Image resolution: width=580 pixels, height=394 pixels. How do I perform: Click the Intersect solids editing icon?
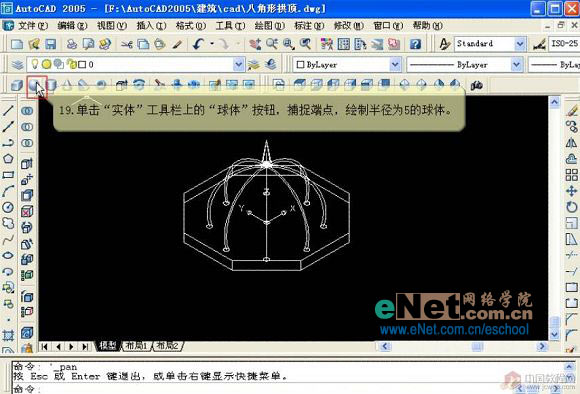pos(27,143)
